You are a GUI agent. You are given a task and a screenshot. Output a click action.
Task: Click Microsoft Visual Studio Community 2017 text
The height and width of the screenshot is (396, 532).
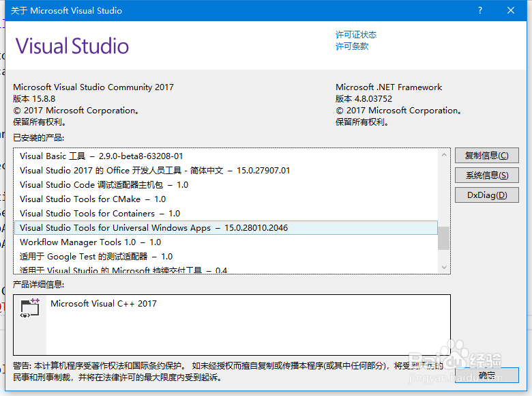click(x=93, y=87)
